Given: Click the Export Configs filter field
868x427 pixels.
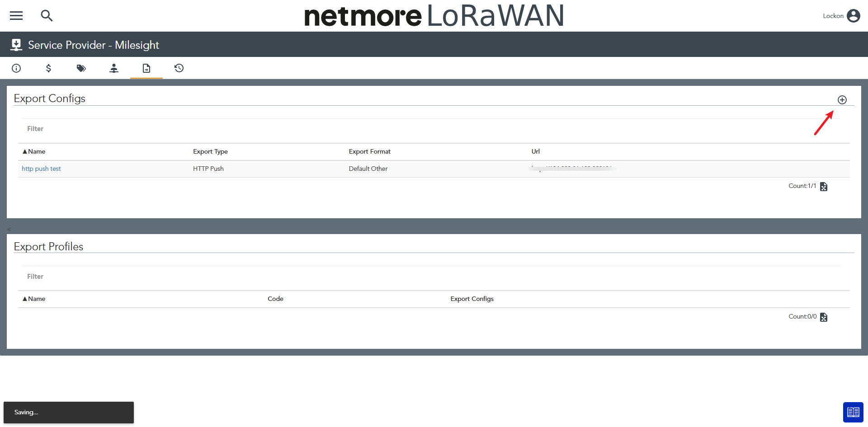Looking at the screenshot, I should pos(429,129).
